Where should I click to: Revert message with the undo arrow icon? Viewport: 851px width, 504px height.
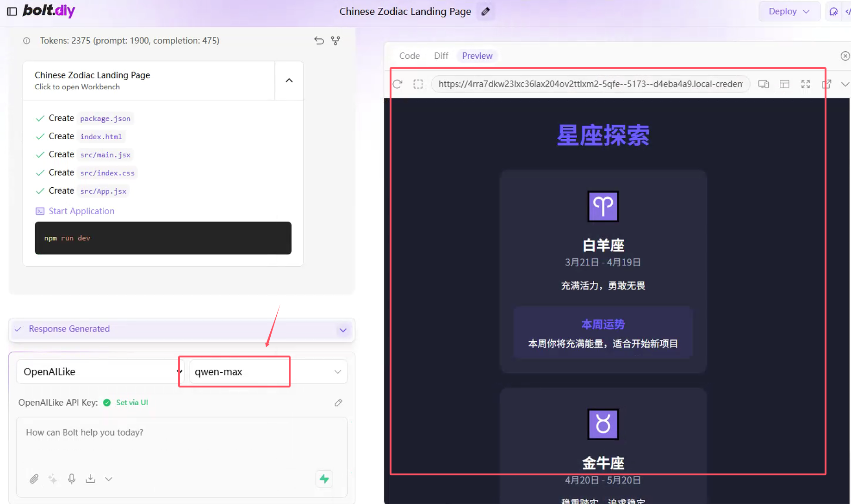coord(319,41)
